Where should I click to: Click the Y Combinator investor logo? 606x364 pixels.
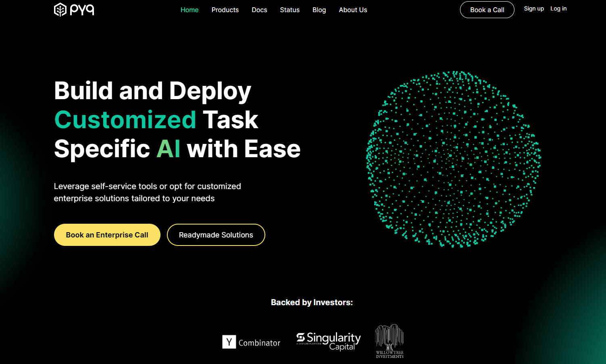coord(251,342)
